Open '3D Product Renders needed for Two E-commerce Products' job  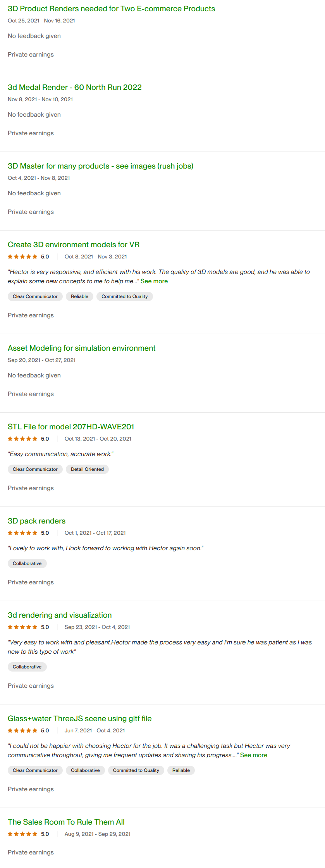tap(111, 9)
